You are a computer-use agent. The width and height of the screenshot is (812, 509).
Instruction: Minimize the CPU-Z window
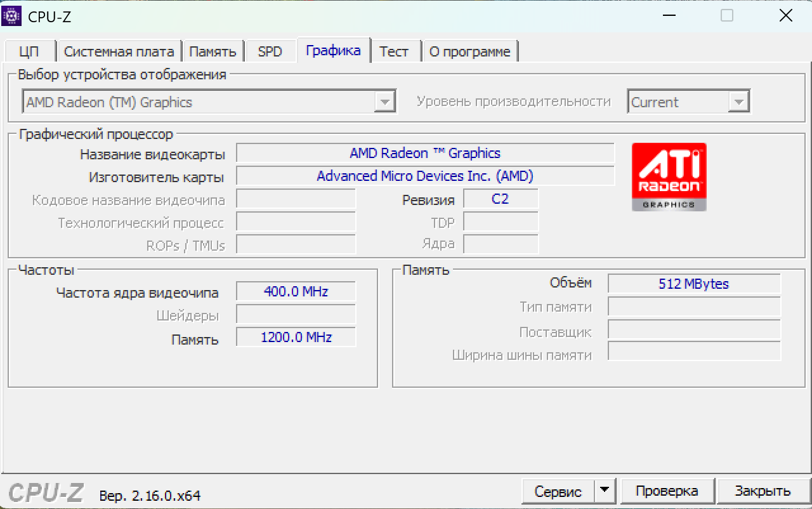[x=669, y=16]
